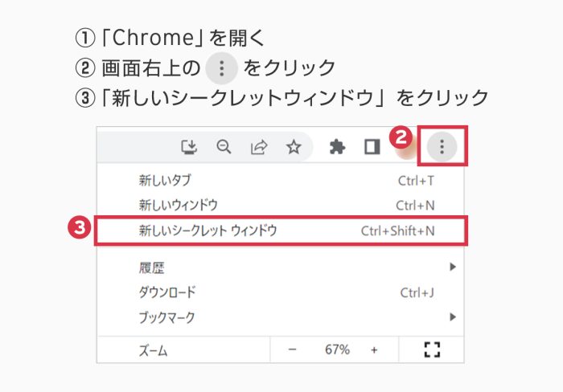Click the install app icon in address bar

coord(189,147)
